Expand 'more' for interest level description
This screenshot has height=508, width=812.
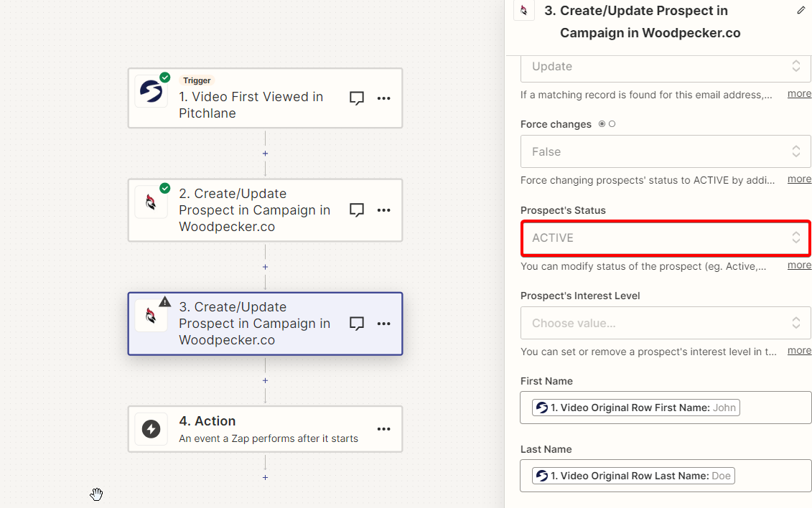tap(799, 350)
